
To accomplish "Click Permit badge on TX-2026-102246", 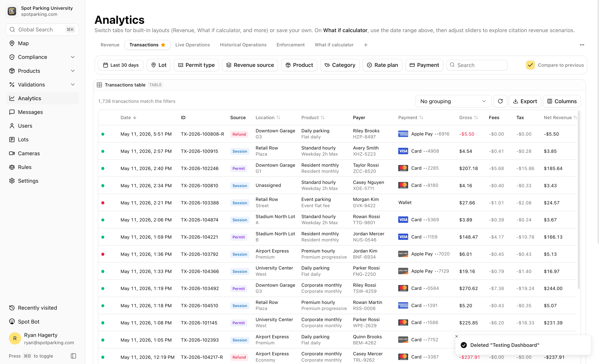I will coord(238,168).
